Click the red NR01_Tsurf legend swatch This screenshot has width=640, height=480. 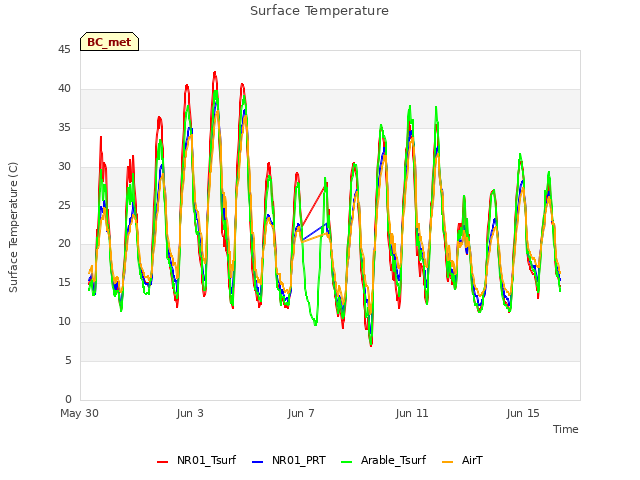click(162, 462)
